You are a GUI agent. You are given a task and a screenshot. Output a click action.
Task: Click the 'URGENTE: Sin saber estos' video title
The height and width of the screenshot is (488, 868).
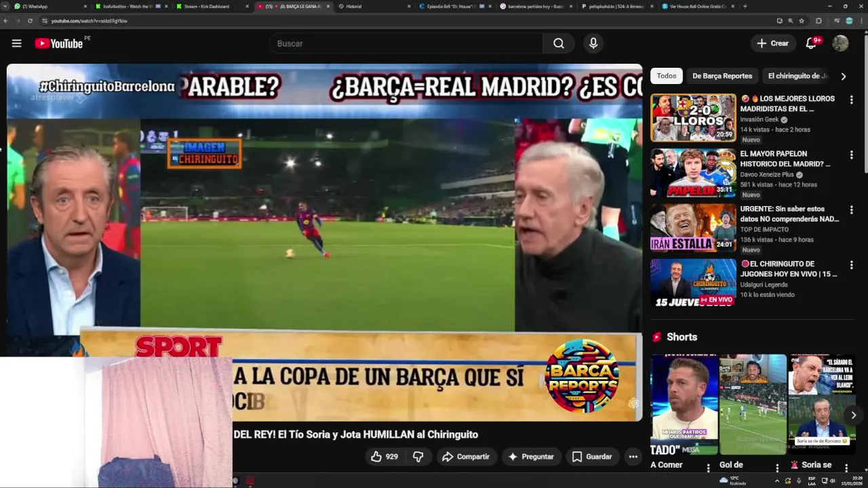point(789,214)
